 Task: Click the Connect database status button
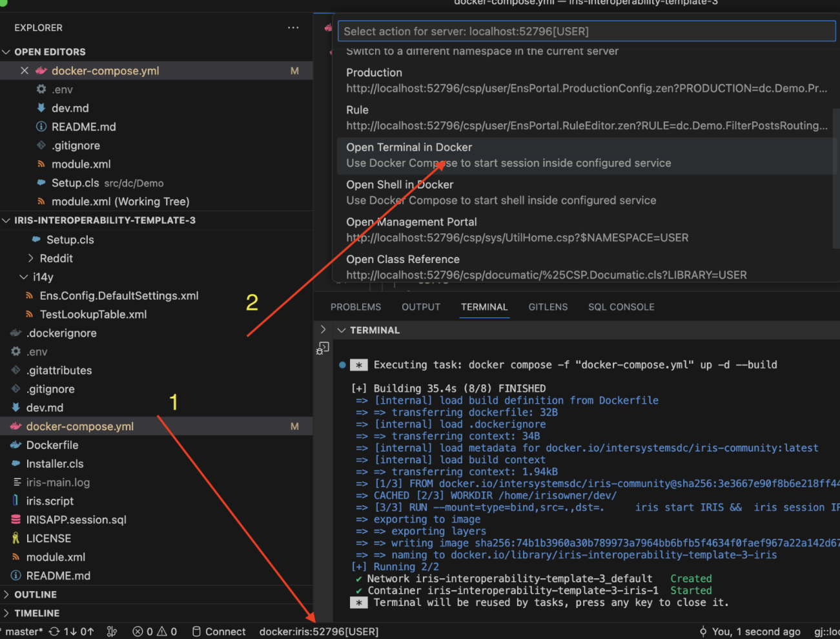coord(219,631)
